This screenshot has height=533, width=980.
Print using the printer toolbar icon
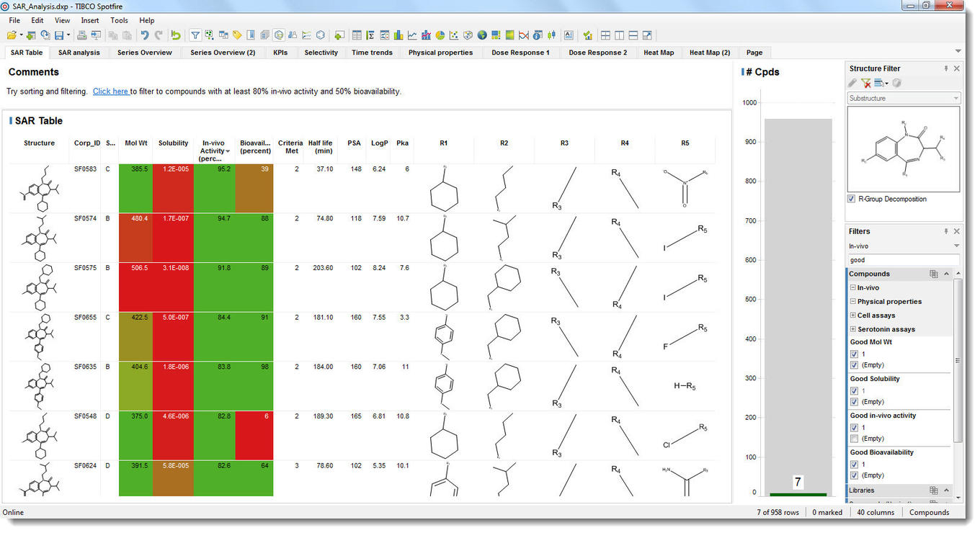point(82,35)
